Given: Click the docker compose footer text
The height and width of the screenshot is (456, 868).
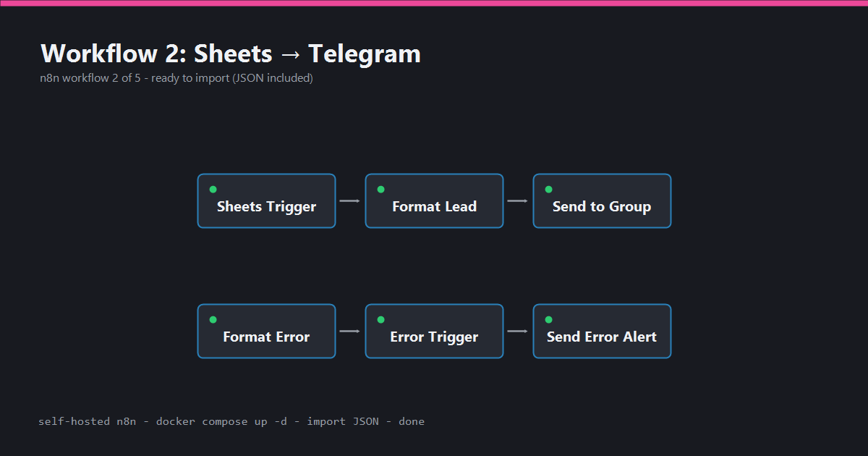Looking at the screenshot, I should tap(231, 421).
